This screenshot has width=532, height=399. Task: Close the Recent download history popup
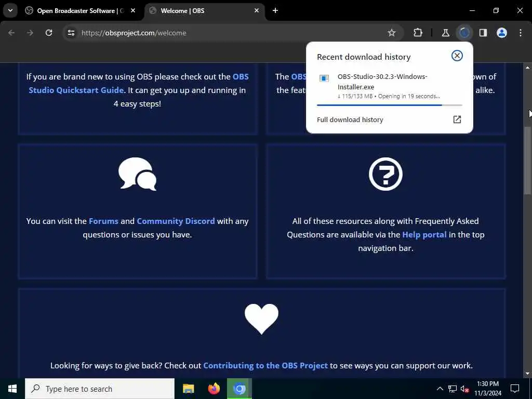point(457,56)
